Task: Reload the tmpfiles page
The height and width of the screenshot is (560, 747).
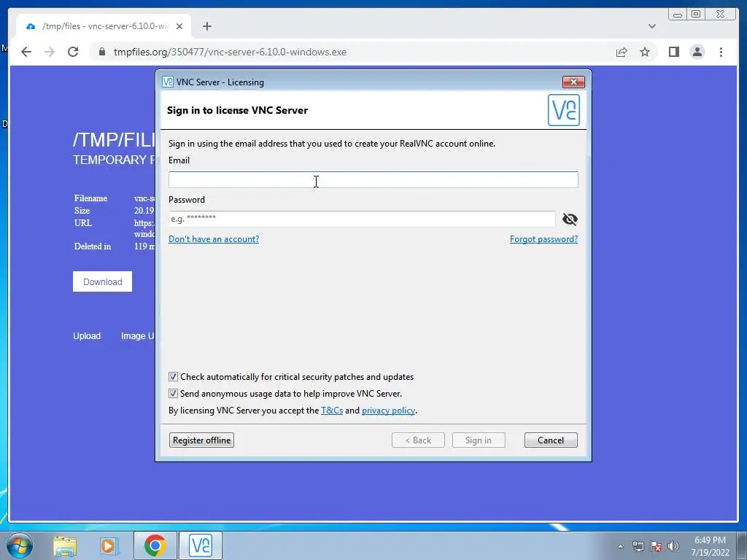Action: point(73,52)
